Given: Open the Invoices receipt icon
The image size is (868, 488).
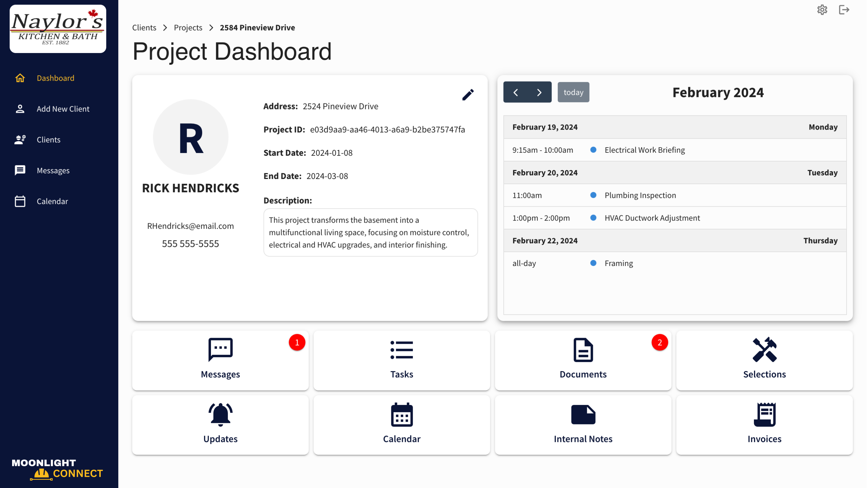Looking at the screenshot, I should pyautogui.click(x=764, y=414).
